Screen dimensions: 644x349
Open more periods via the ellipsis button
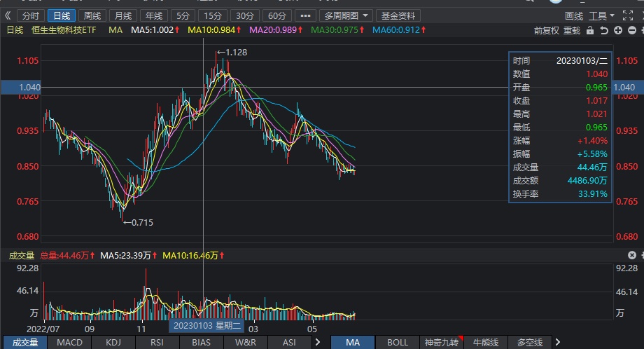tap(304, 15)
